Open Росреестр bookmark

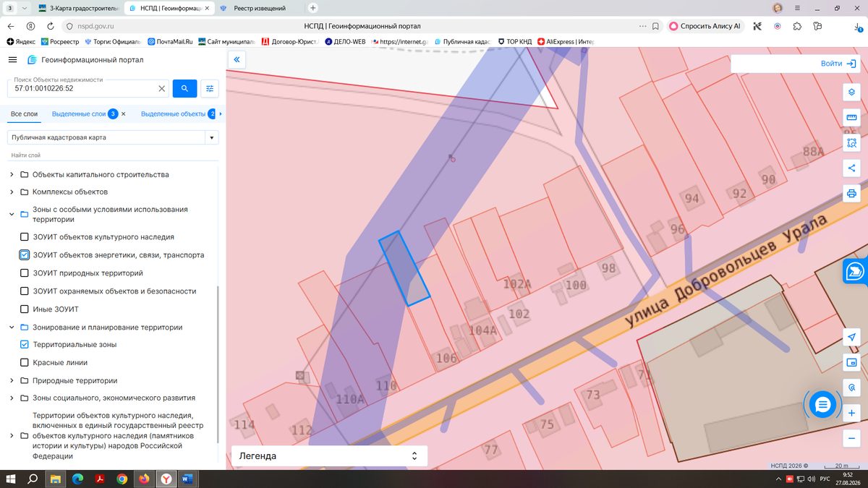(x=60, y=42)
